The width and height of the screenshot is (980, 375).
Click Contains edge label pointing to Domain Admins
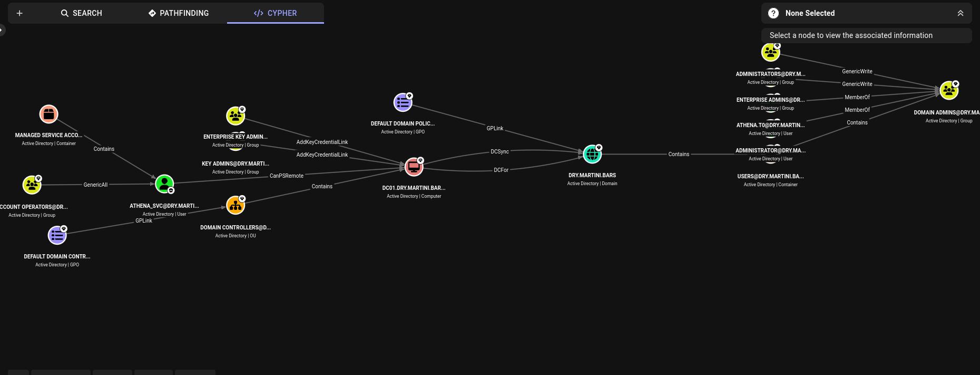point(857,122)
